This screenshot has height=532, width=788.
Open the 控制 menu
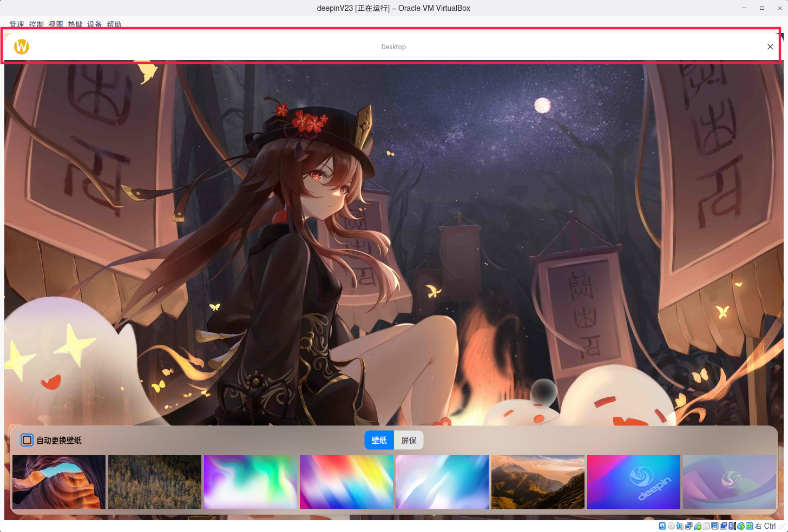(36, 24)
